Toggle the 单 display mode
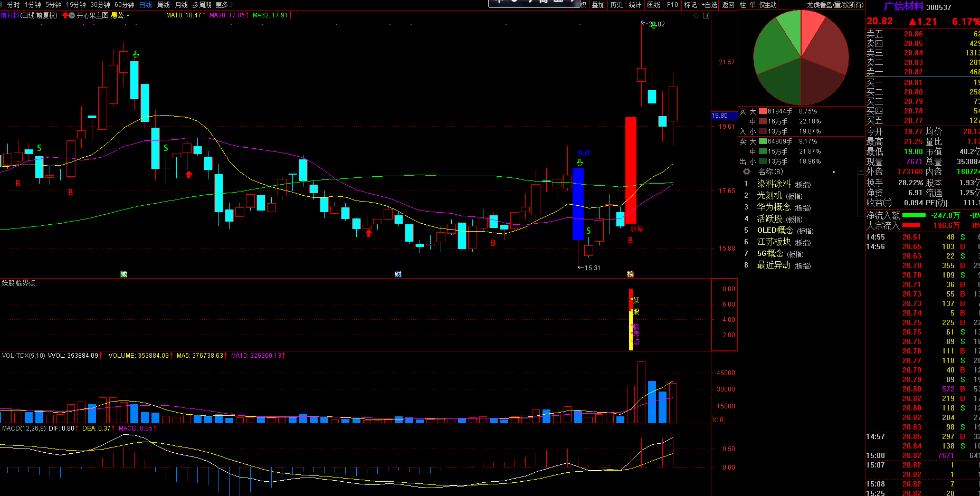 coord(753,5)
